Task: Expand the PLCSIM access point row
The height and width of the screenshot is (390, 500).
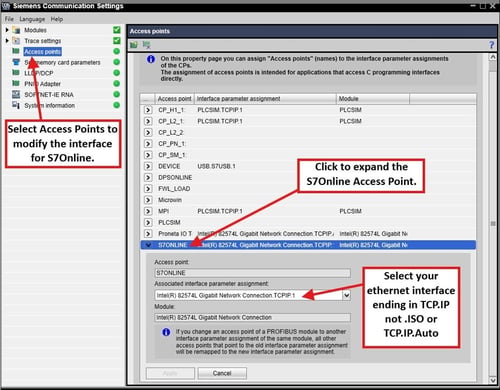Action: coord(148,222)
